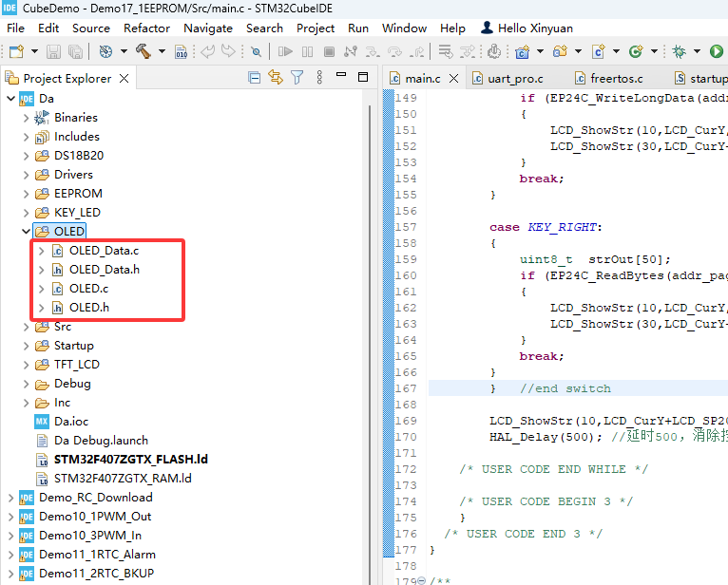Open build configuration target dropdown arrow
Screen dimensions: 728x585
124,51
